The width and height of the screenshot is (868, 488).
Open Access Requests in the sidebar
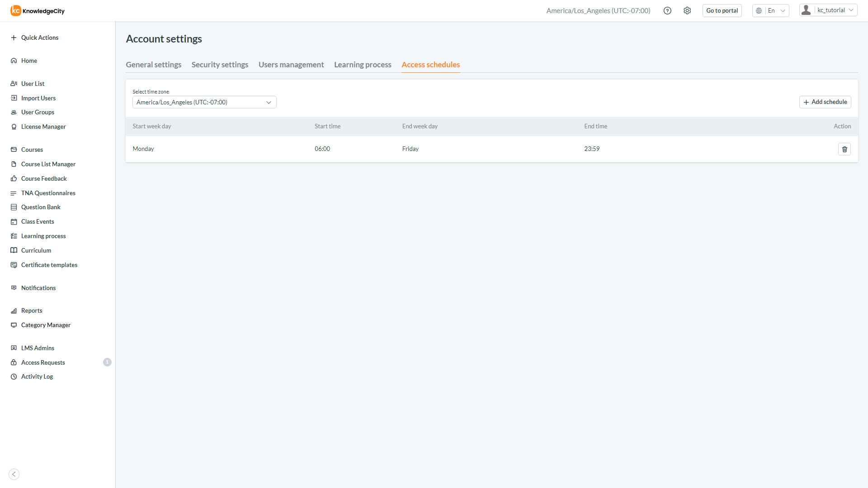[43, 362]
